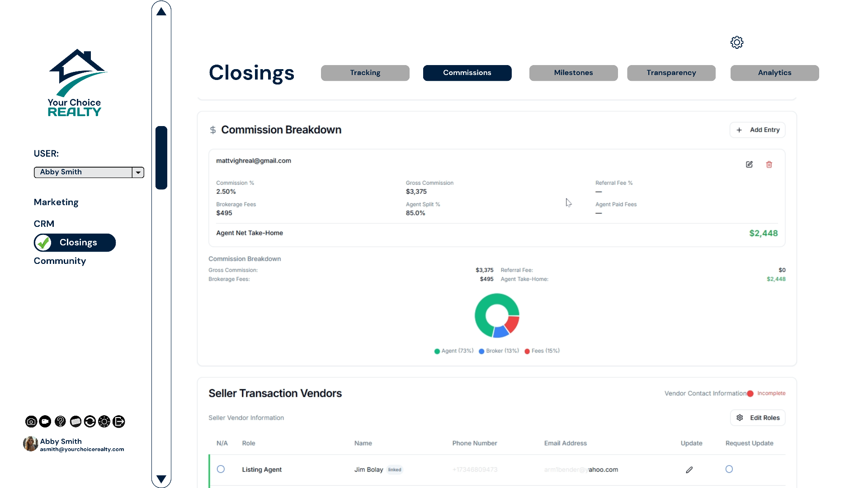Viewport: 868px width, 488px height.
Task: Open Closings in the sidebar
Action: [75, 243]
